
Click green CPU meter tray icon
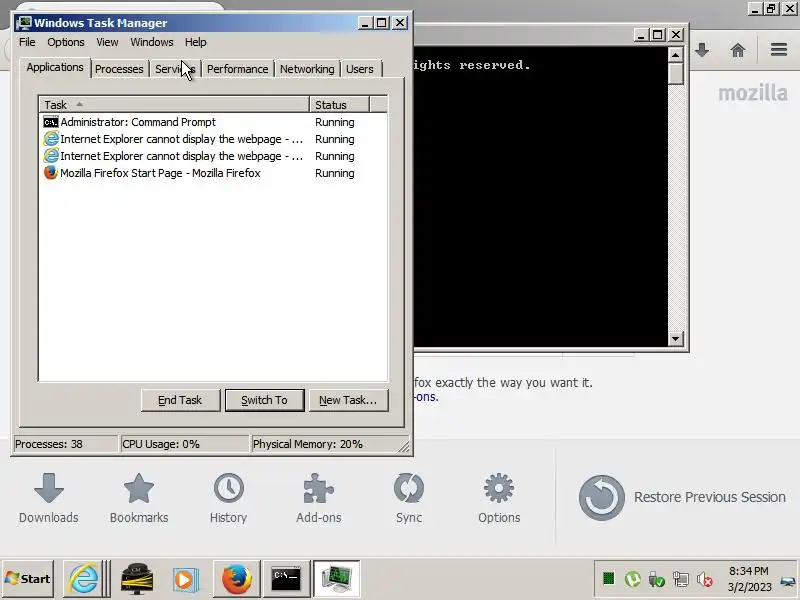click(x=608, y=579)
